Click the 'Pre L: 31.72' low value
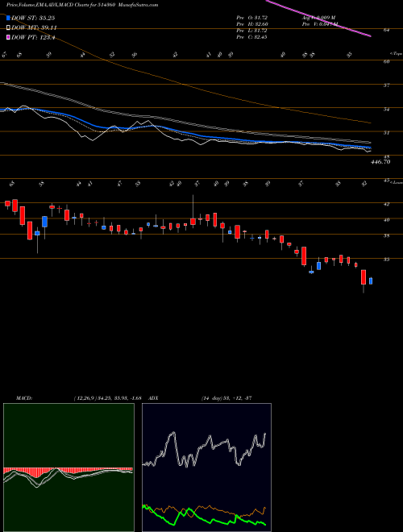Screen dimensions: 403x532 pyautogui.click(x=251, y=31)
